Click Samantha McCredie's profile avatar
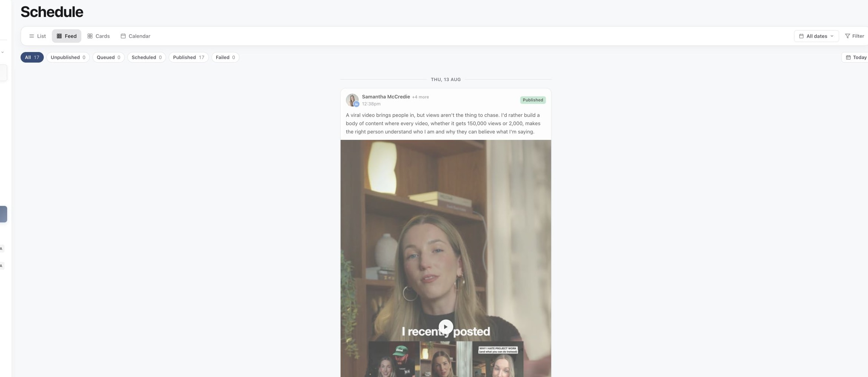868x377 pixels. click(352, 100)
